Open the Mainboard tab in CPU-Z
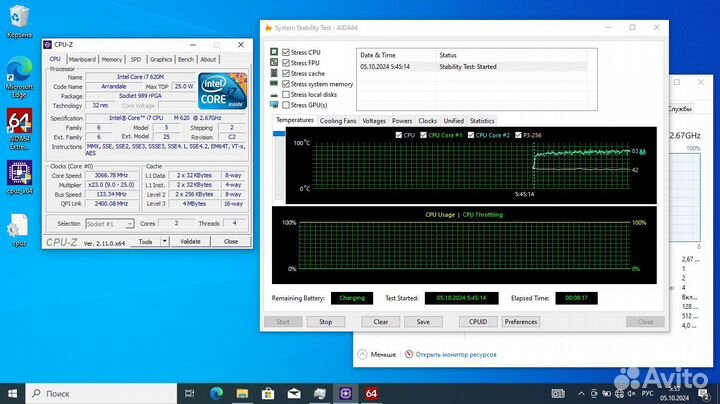 [x=82, y=59]
